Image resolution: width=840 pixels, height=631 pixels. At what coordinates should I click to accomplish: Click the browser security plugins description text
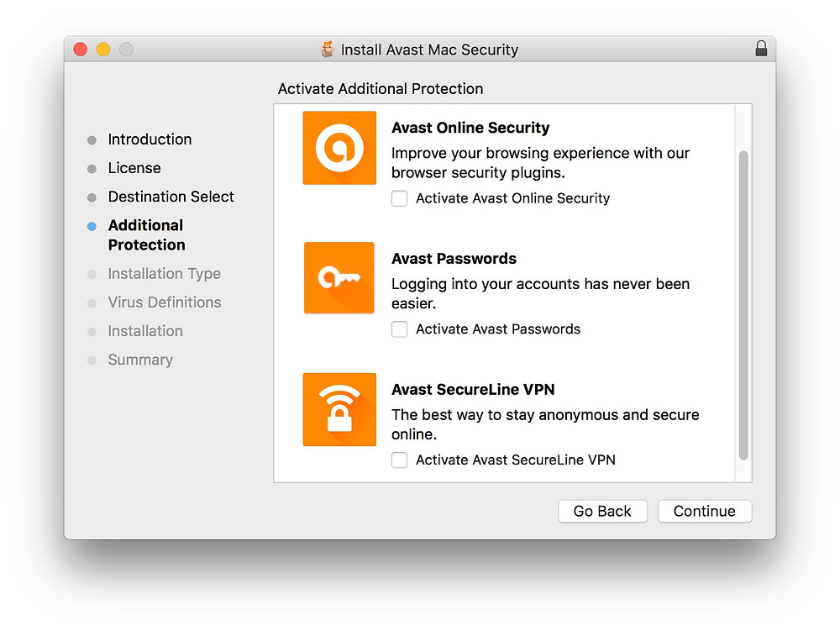(540, 163)
